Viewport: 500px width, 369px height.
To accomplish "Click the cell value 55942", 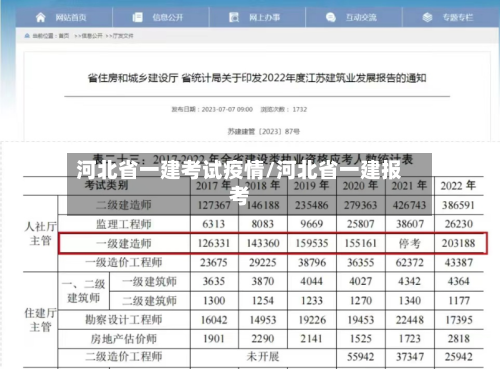I will coord(361,357).
